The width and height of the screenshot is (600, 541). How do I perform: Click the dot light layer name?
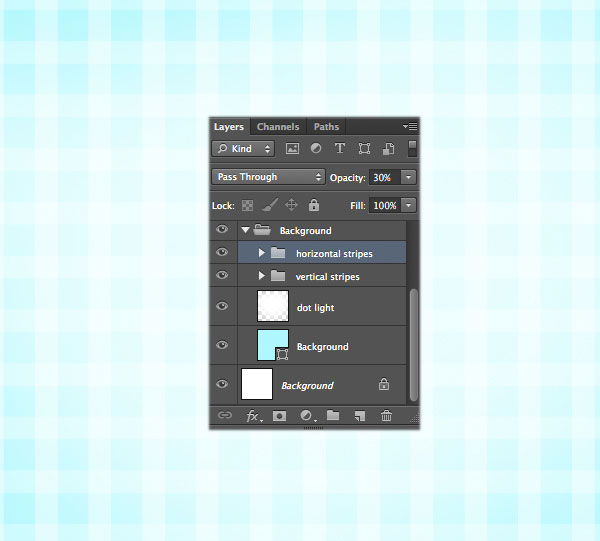click(x=315, y=308)
